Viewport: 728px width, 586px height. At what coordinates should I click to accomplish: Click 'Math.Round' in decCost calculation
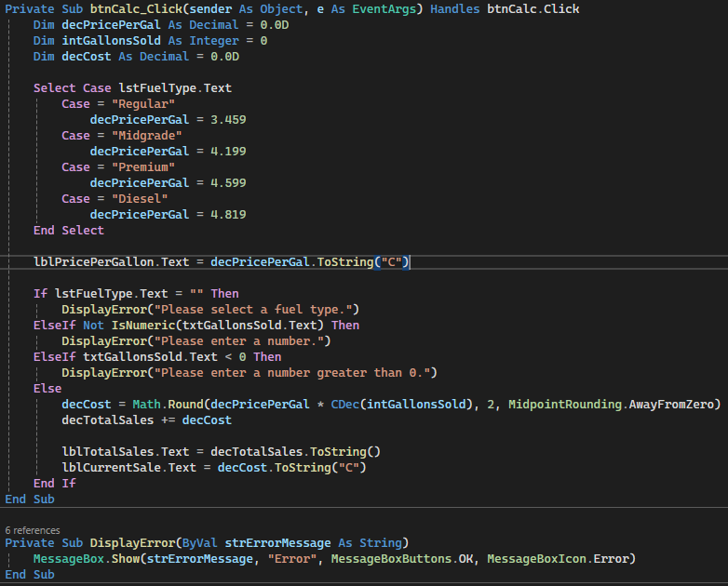click(x=169, y=404)
